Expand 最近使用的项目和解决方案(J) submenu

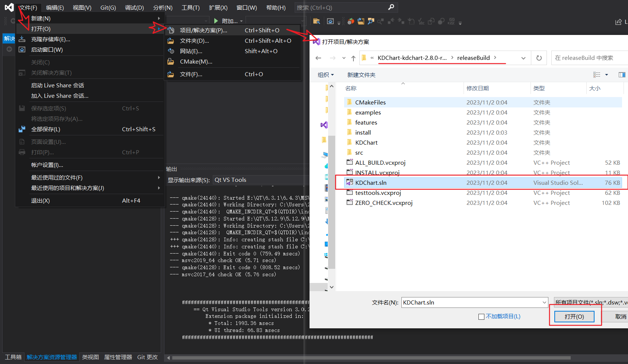tap(159, 188)
